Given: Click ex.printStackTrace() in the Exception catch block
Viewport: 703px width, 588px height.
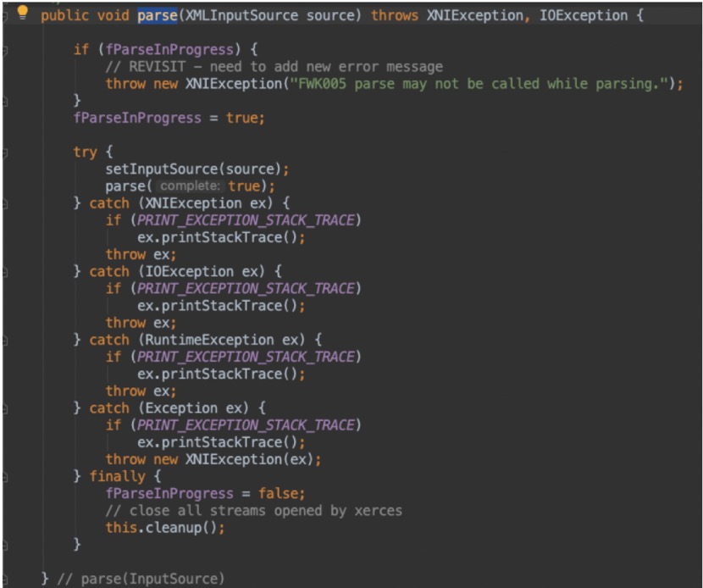Looking at the screenshot, I should (x=221, y=442).
